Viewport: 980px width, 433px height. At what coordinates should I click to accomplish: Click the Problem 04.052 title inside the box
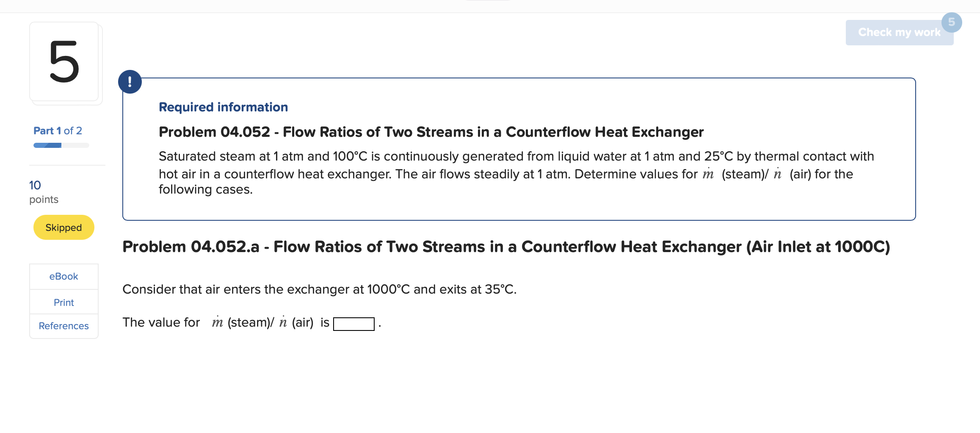431,132
